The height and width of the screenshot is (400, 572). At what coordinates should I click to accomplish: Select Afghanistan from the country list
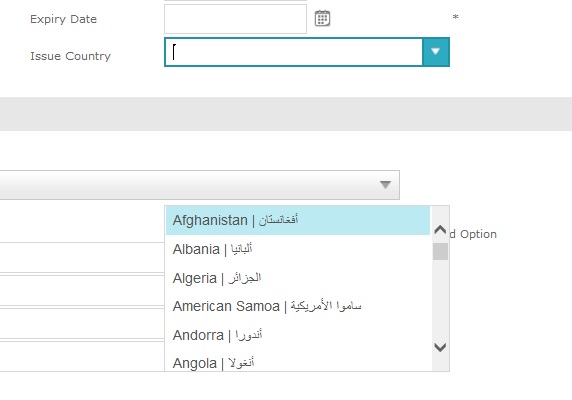pos(298,220)
